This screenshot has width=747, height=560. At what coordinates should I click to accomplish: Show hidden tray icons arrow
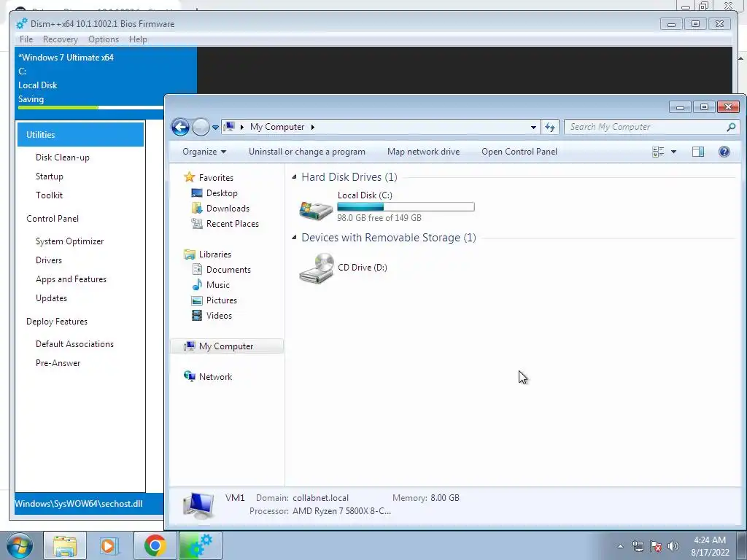click(x=620, y=546)
